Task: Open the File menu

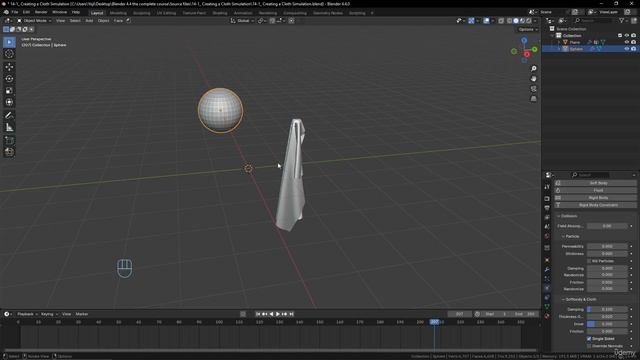Action: (x=15, y=12)
